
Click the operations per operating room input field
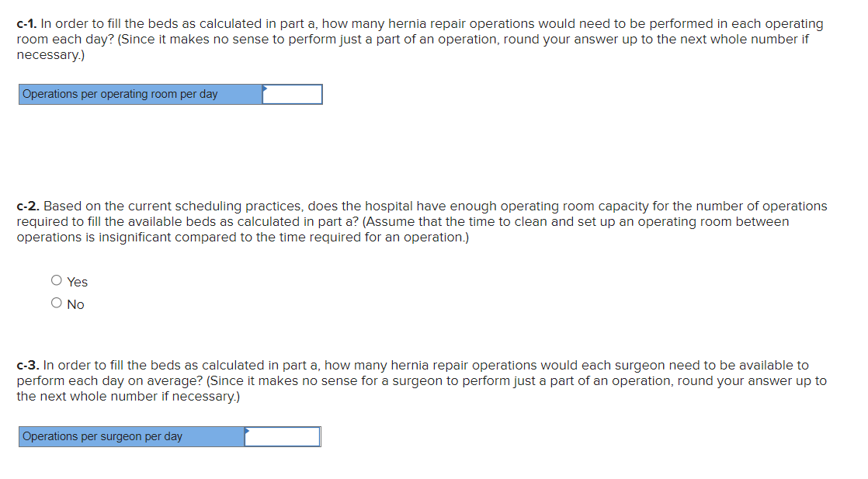[x=293, y=94]
